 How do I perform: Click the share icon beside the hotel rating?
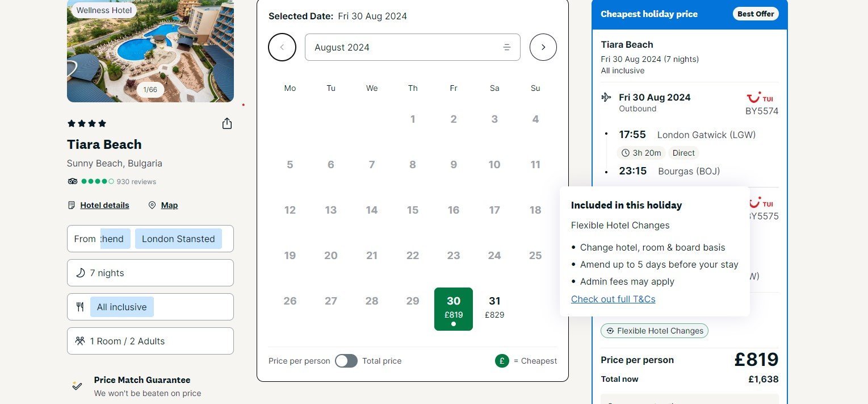pyautogui.click(x=227, y=124)
